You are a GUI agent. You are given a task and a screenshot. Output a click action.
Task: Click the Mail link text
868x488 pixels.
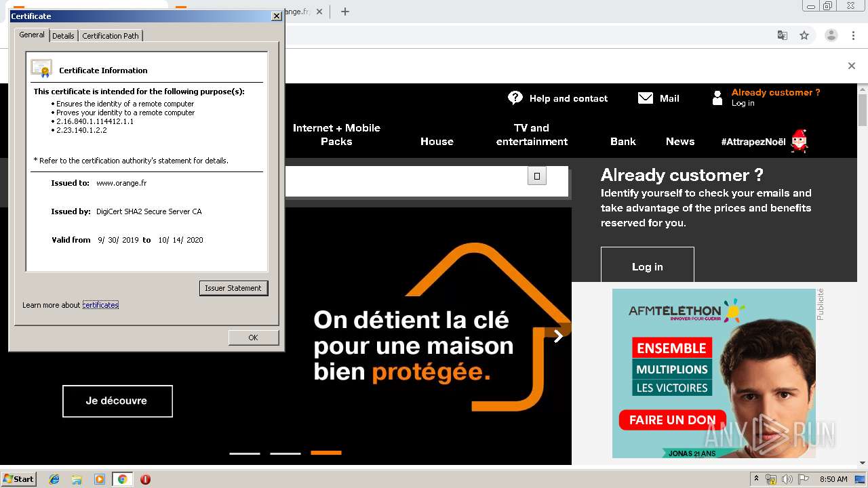coord(669,98)
